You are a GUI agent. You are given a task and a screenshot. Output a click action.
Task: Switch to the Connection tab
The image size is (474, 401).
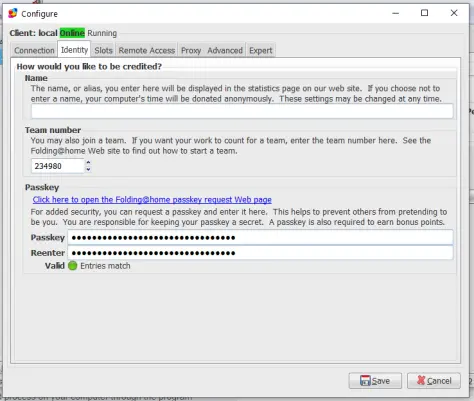point(34,50)
